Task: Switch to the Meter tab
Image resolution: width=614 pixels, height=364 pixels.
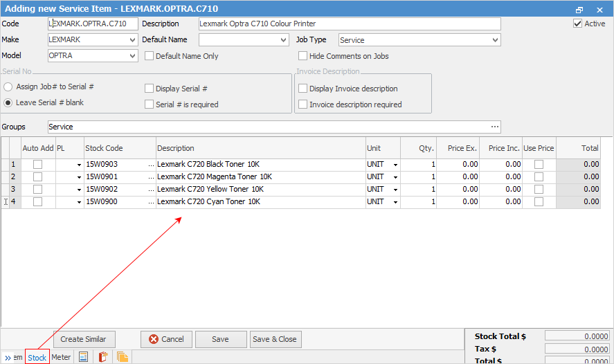Action: (61, 357)
